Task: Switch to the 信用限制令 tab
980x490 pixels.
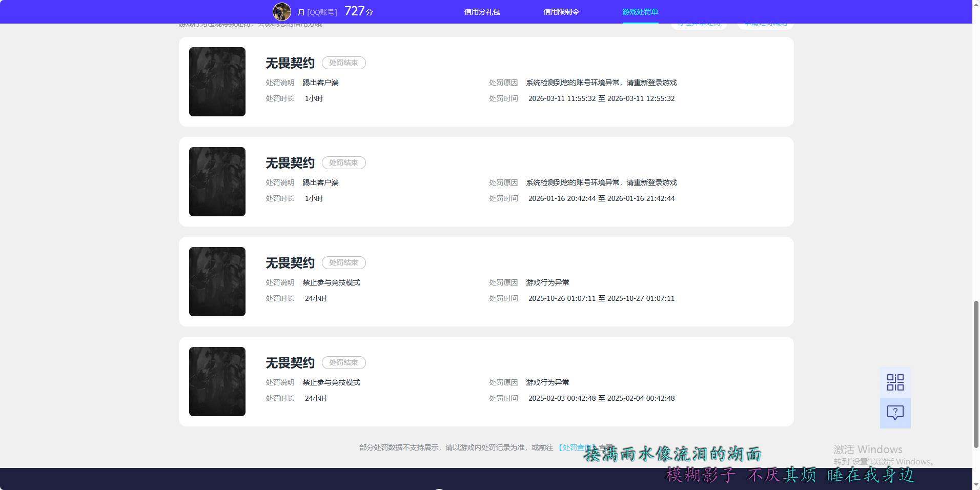Action: click(x=560, y=11)
